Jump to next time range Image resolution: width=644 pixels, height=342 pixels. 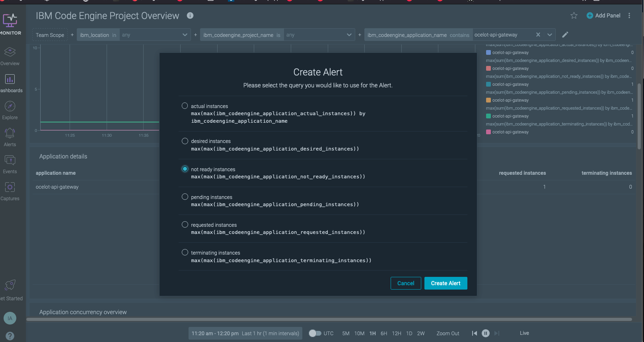click(497, 333)
